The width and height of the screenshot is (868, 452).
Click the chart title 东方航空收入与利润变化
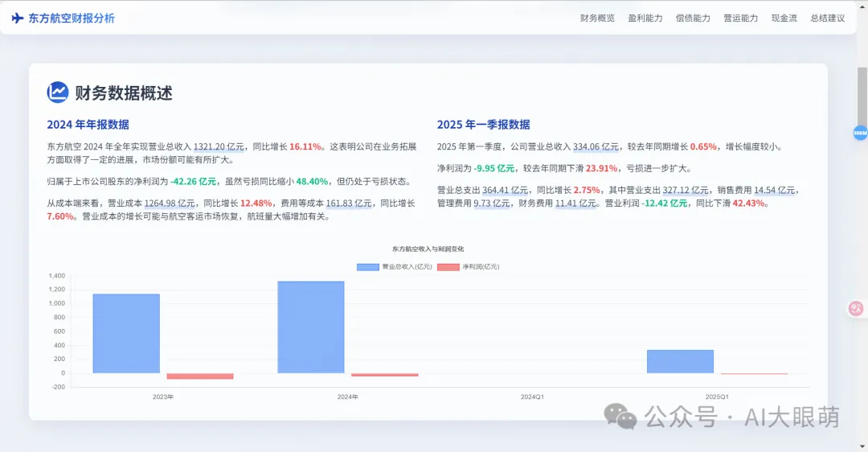coord(428,249)
